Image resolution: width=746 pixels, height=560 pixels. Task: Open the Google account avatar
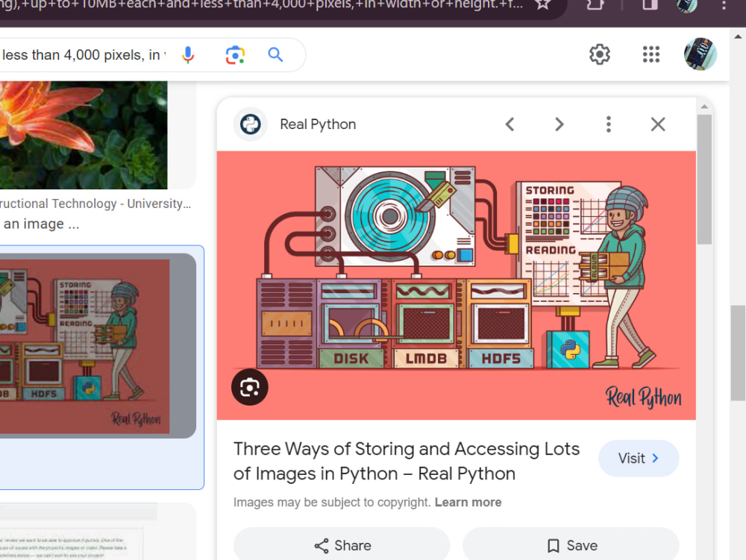pyautogui.click(x=700, y=54)
